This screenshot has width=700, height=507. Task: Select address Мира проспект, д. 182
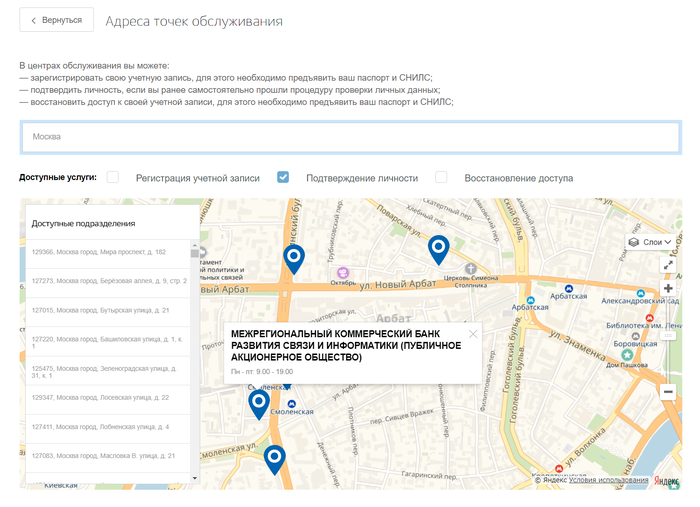(98, 252)
